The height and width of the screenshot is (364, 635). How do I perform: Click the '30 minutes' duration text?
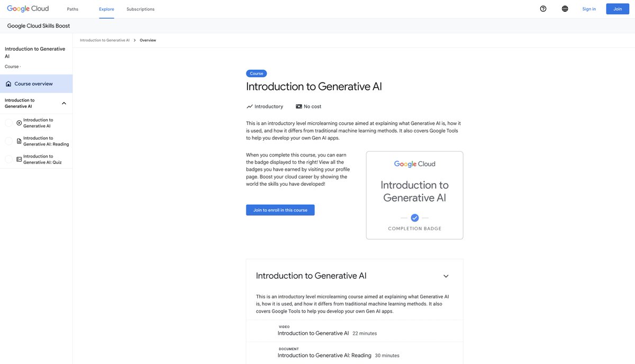[x=387, y=356]
